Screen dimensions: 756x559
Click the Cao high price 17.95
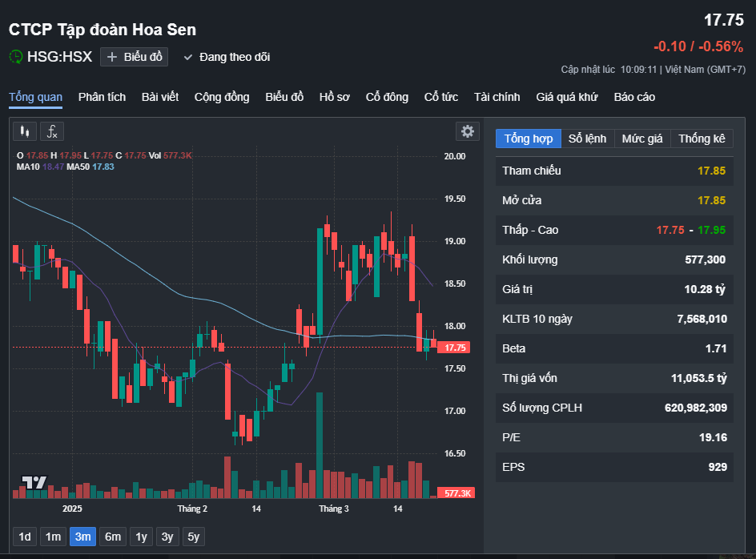click(712, 230)
